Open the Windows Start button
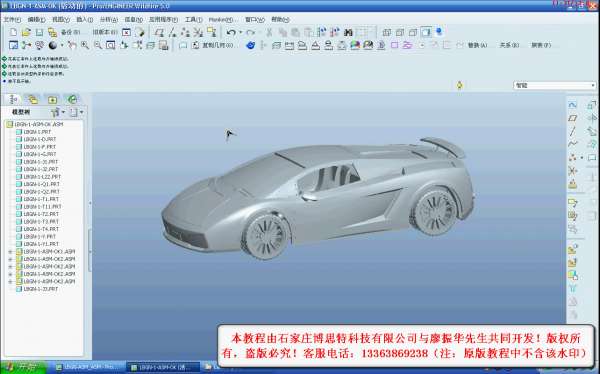 (x=23, y=367)
